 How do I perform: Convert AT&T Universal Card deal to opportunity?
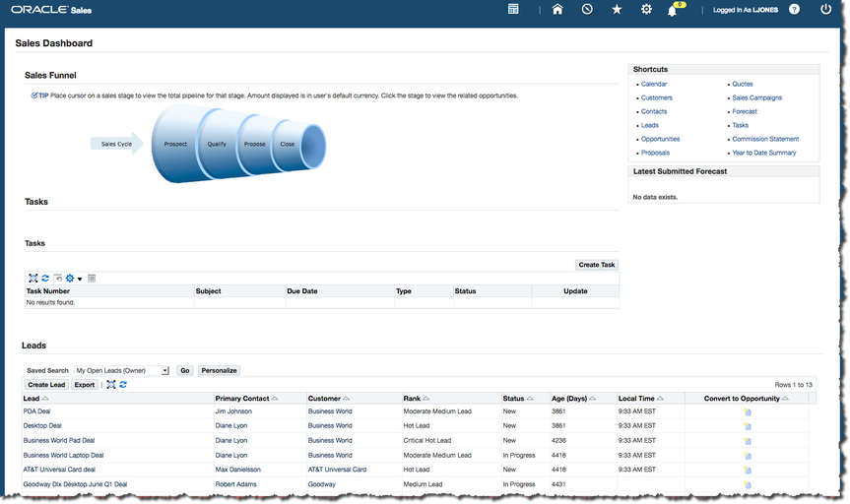tap(748, 471)
